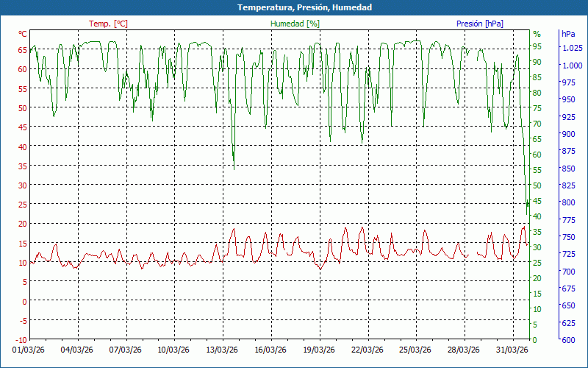Click the red '°C' unit label on the left axis

(x=22, y=34)
